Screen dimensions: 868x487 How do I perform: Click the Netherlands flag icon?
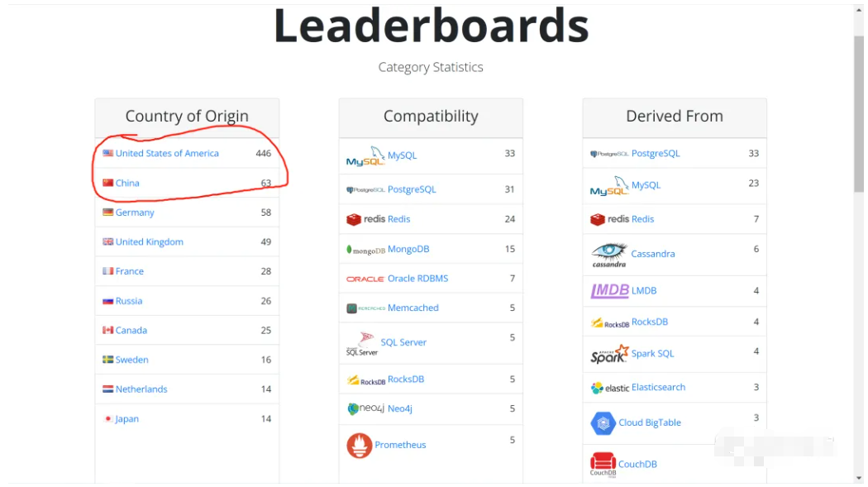108,389
